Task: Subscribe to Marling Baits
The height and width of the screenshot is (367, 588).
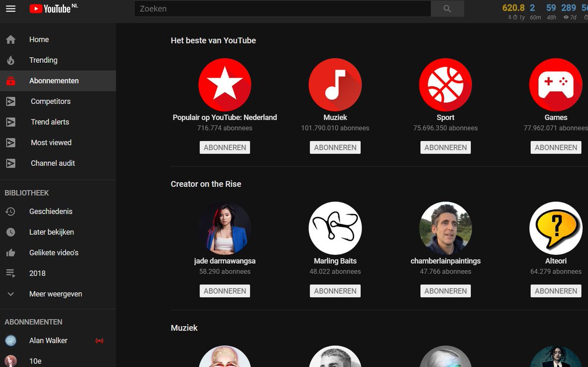Action: click(335, 291)
